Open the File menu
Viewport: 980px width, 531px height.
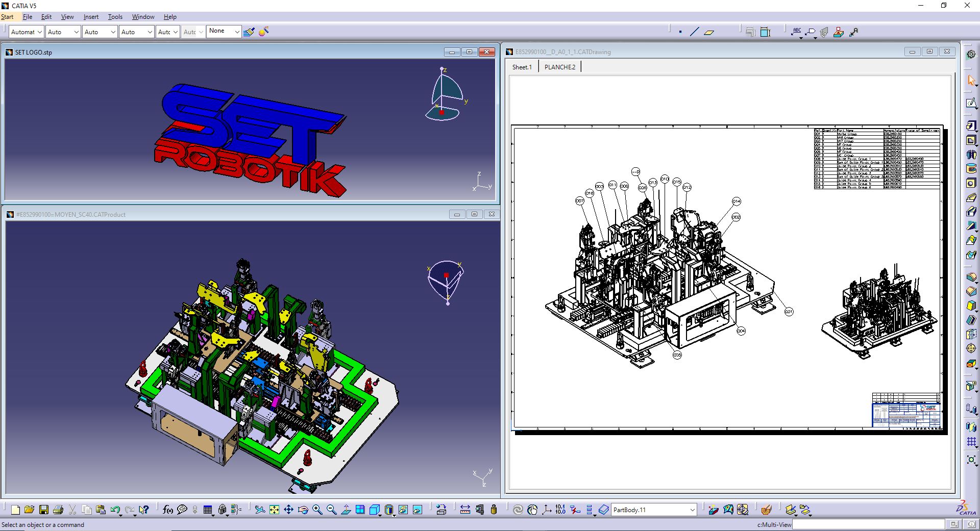click(x=28, y=17)
